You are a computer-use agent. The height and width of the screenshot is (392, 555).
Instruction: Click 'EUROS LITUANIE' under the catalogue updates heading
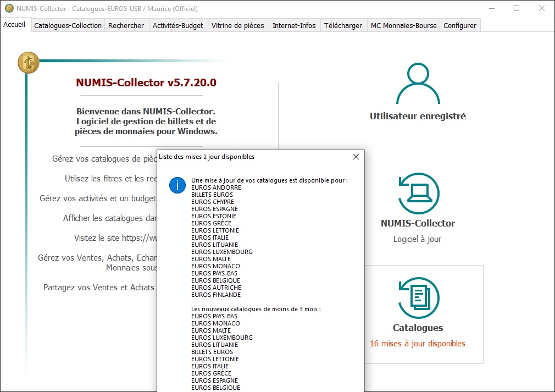(x=214, y=245)
